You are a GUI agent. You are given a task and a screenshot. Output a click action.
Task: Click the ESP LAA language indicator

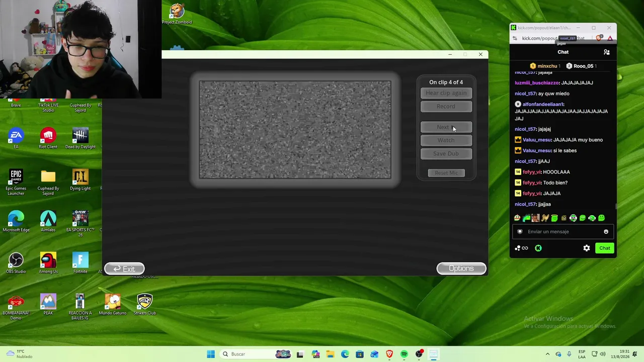[582, 354]
